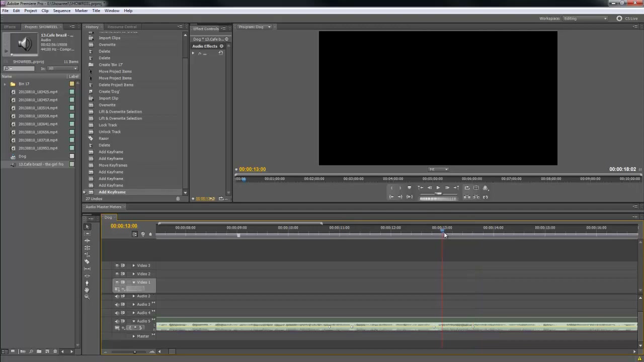Viewport: 644px width, 362px height.
Task: Mute Audio 5 track speaker toggle
Action: 117,321
